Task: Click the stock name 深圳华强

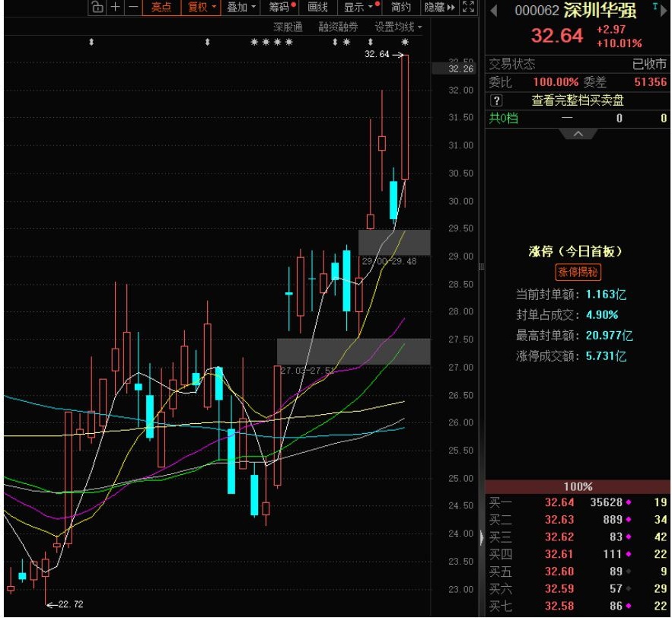Action: coord(600,11)
